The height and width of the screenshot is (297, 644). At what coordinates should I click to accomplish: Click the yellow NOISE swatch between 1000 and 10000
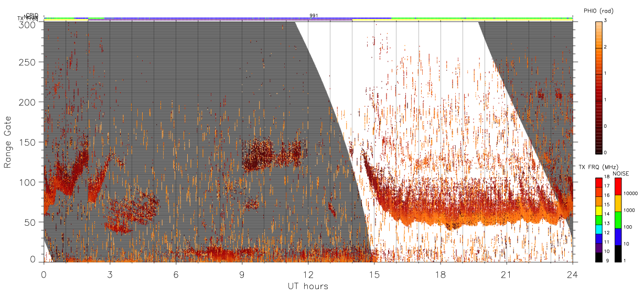coord(618,203)
